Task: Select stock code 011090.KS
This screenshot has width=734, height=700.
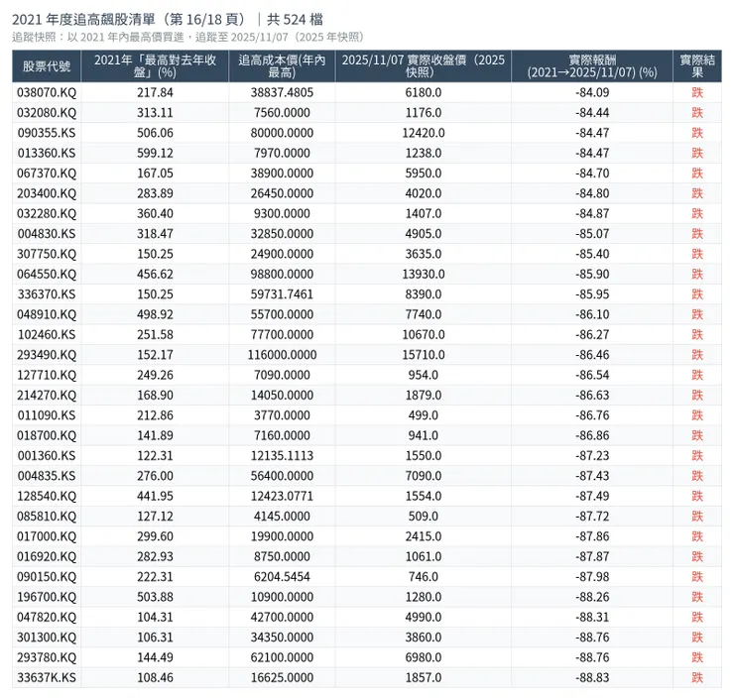Action: tap(47, 415)
